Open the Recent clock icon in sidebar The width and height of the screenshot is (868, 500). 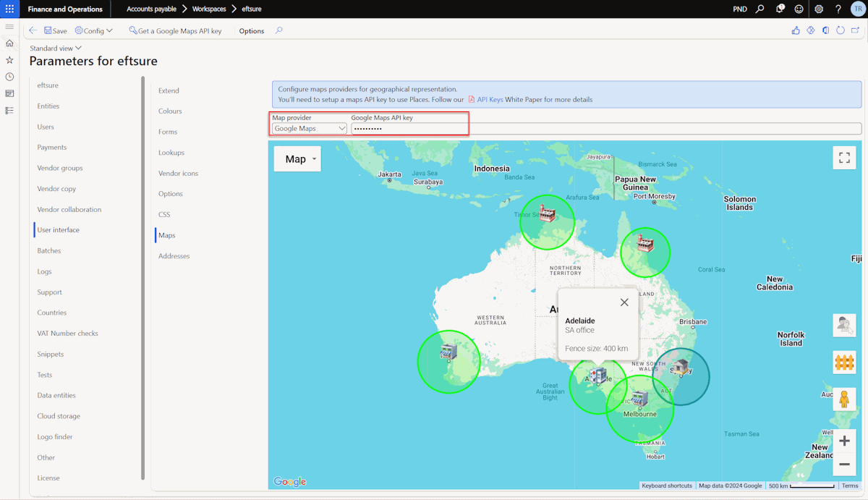coord(9,77)
